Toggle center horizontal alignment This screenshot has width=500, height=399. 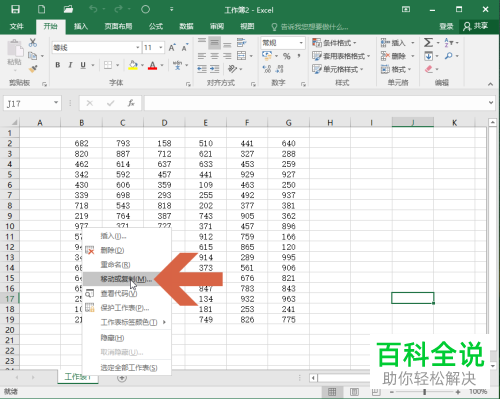click(x=215, y=56)
